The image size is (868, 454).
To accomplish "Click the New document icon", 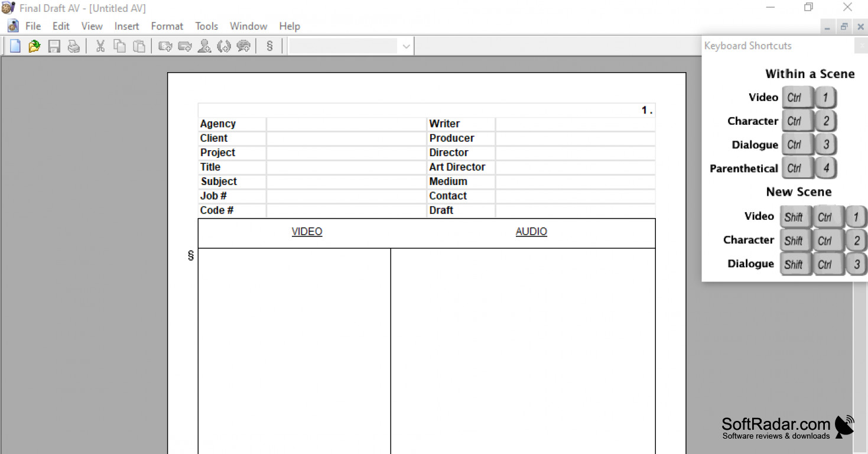I will click(x=15, y=46).
